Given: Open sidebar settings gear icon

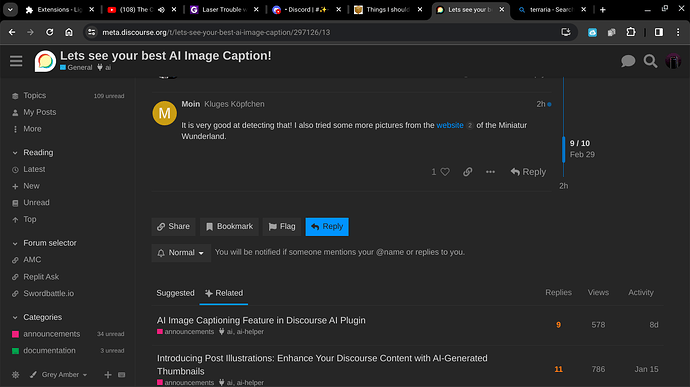Looking at the screenshot, I should 15,375.
